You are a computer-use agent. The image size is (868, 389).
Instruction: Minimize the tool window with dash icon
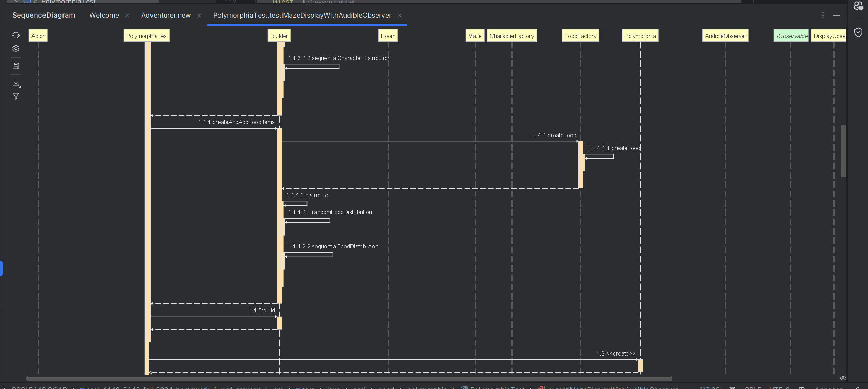[837, 15]
